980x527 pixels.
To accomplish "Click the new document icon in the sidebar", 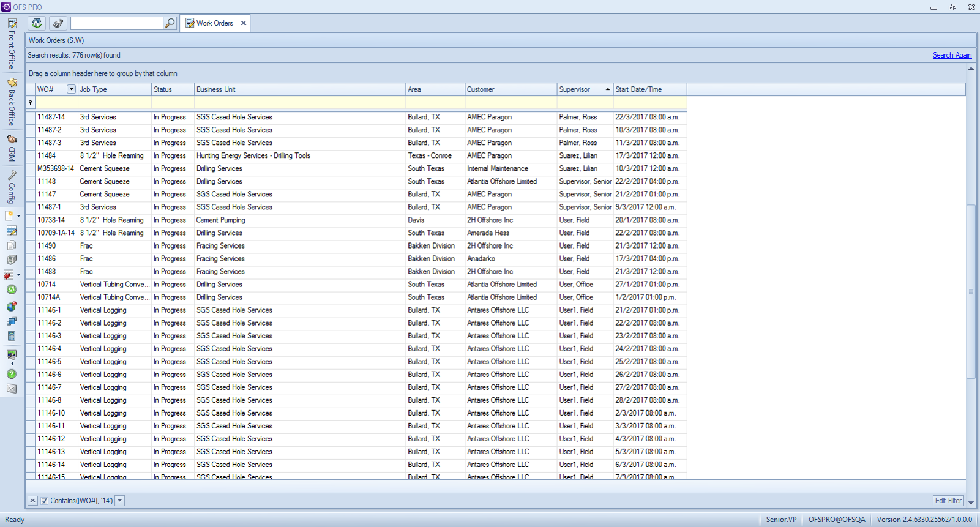I will [x=10, y=216].
